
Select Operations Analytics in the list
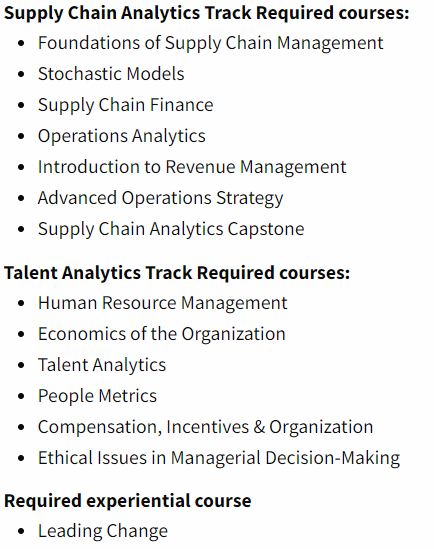(x=122, y=137)
